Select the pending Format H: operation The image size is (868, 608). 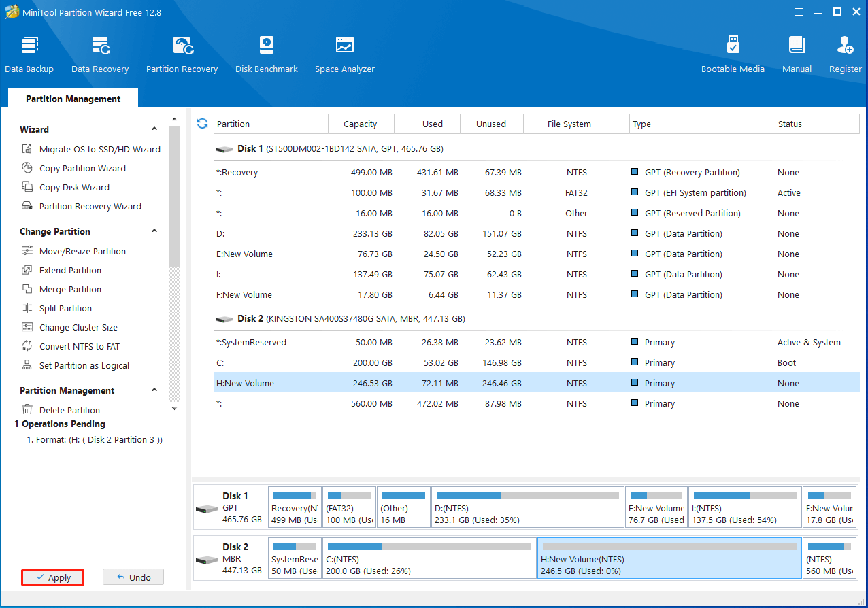tap(94, 440)
